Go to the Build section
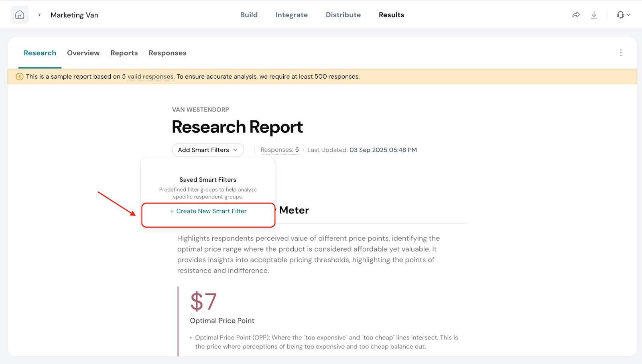Image resolution: width=642 pixels, height=364 pixels. (x=249, y=15)
